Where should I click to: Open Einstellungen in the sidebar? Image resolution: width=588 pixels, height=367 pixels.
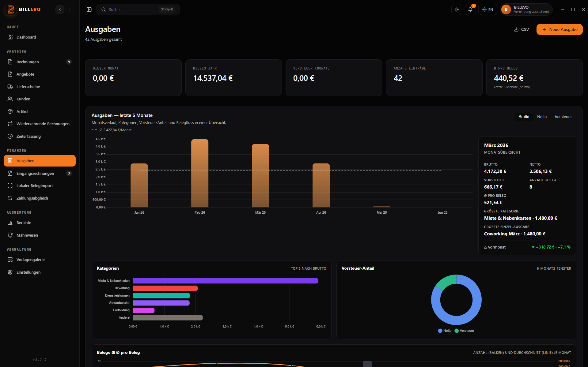coord(40,272)
